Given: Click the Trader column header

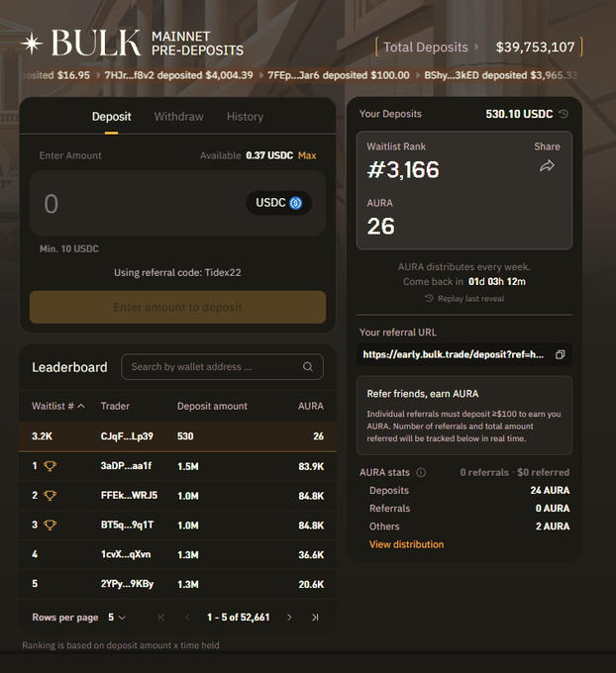Looking at the screenshot, I should point(115,406).
